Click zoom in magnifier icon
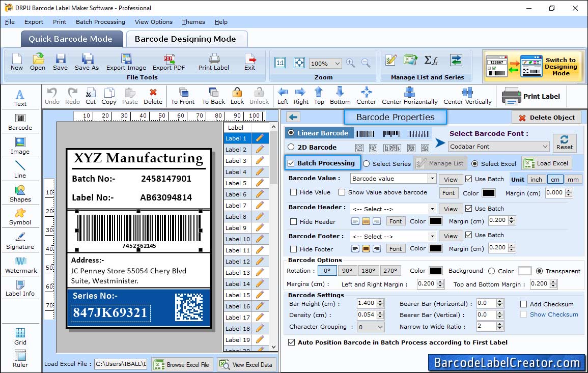The height and width of the screenshot is (373, 588). coord(351,63)
